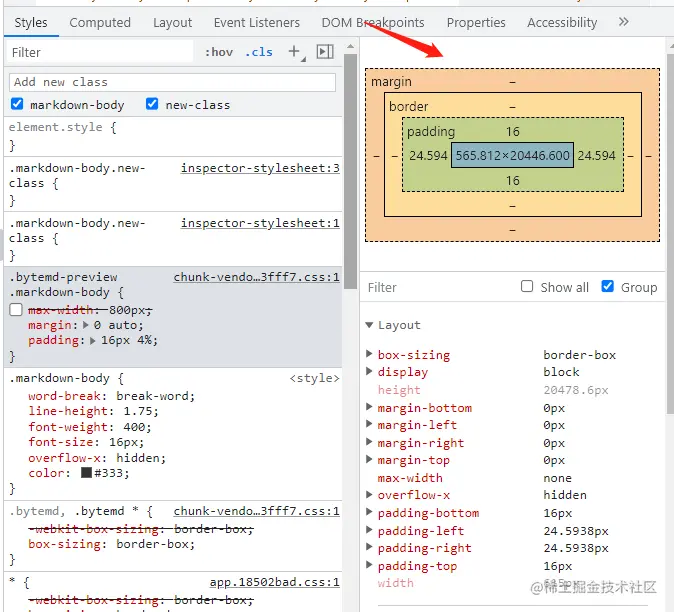Click the content size 565.812×20446.600 box
Viewport: 674px width, 612px height.
pos(512,155)
